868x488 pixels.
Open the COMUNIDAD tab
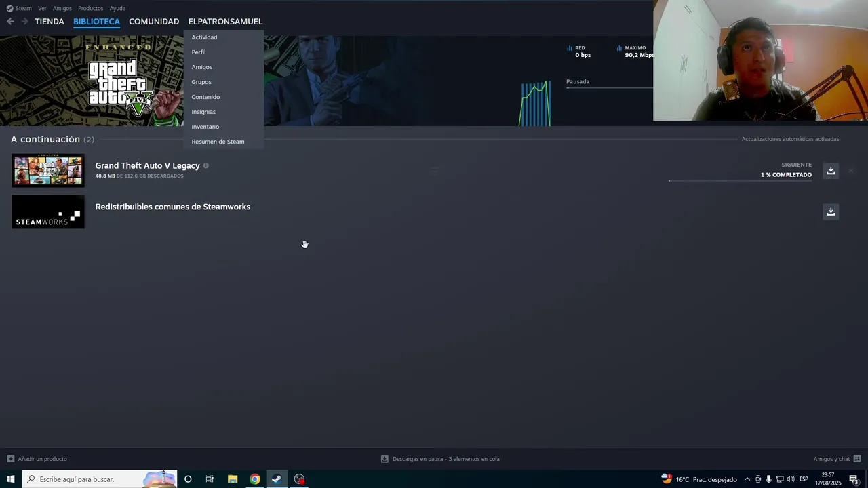(154, 22)
